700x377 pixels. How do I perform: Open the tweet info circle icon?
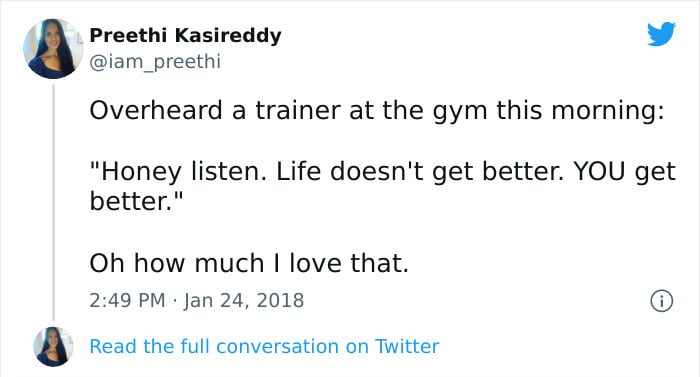point(661,301)
